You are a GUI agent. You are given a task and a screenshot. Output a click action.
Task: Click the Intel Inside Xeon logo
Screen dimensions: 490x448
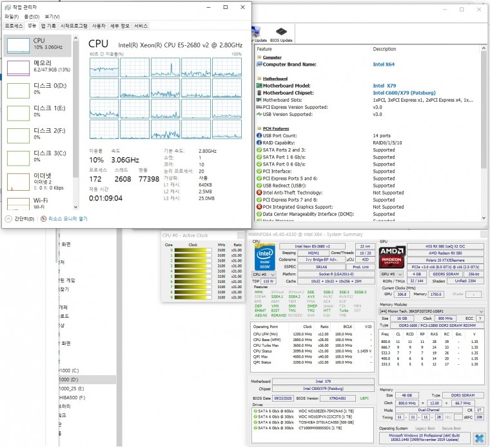coord(265,257)
